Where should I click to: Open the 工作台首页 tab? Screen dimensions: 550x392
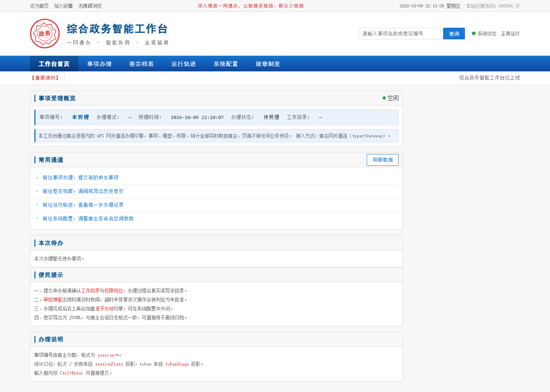coord(54,64)
